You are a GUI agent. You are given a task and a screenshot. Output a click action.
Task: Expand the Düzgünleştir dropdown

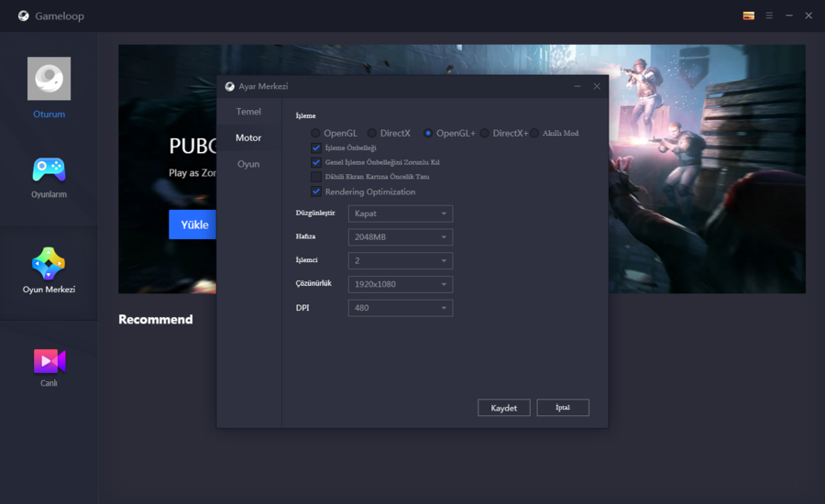click(400, 214)
